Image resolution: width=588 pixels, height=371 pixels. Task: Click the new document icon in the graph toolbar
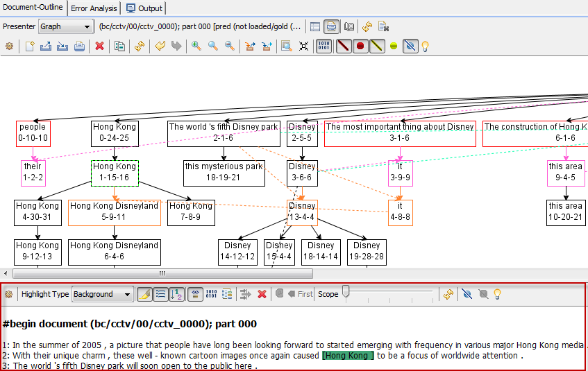(x=30, y=46)
